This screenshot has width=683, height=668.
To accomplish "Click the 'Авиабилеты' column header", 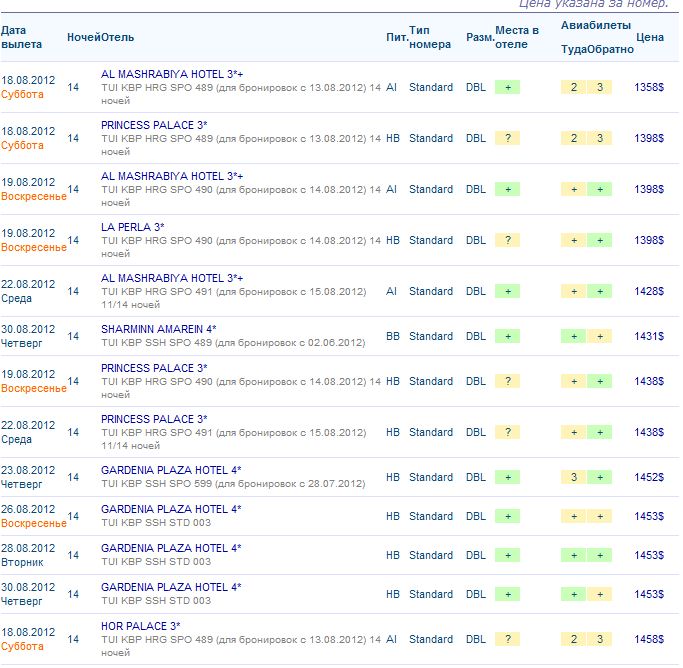I will point(595,25).
